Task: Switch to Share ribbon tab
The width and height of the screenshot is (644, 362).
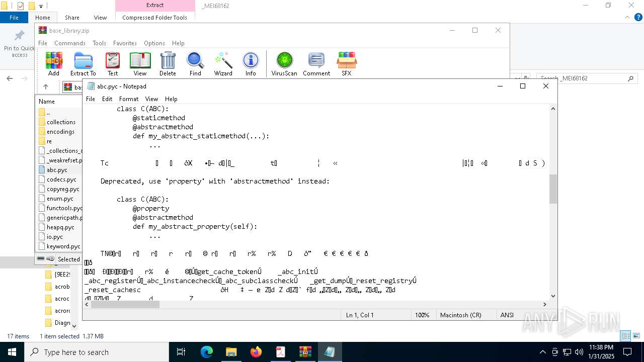Action: click(x=72, y=17)
